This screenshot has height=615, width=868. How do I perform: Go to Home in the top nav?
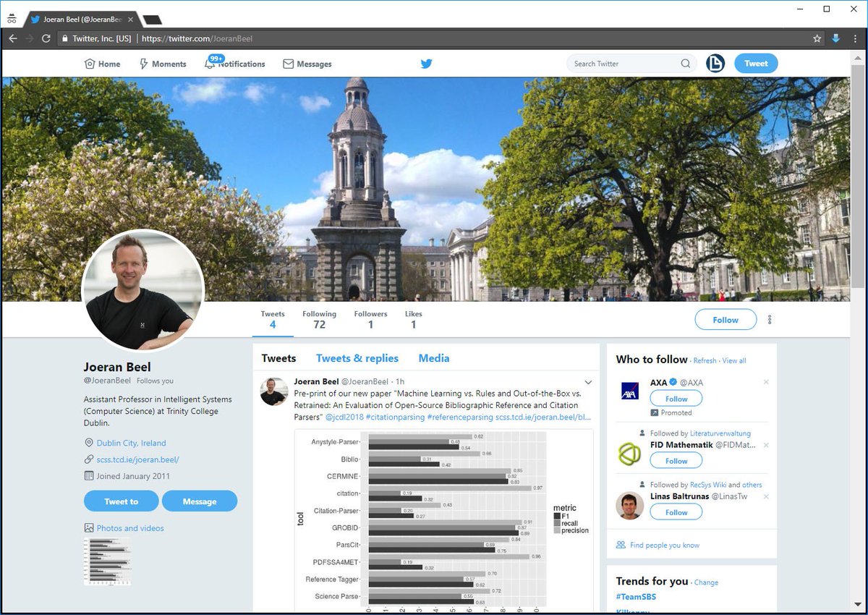(103, 64)
